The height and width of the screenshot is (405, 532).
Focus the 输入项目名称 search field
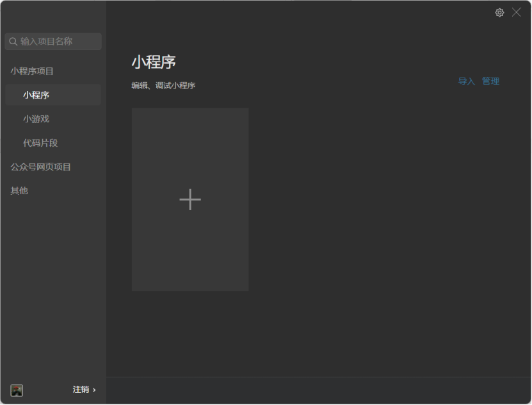(x=53, y=42)
